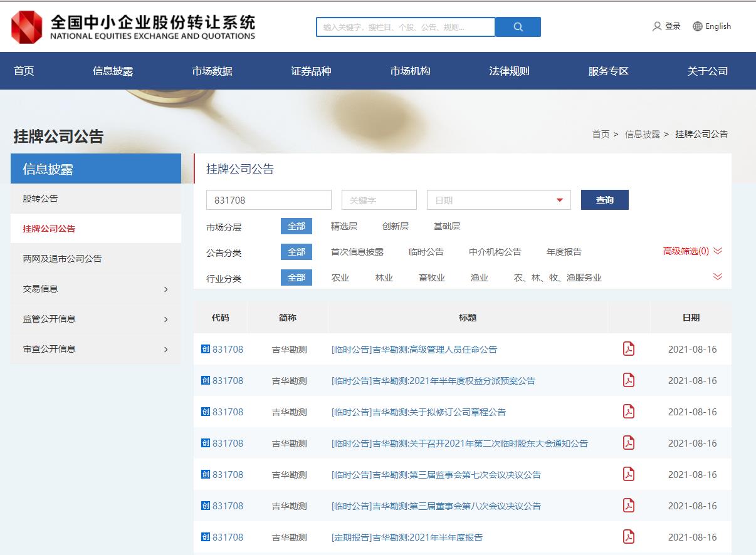Open PDF icon for 2021年半年度报告
The height and width of the screenshot is (555, 756).
[628, 537]
